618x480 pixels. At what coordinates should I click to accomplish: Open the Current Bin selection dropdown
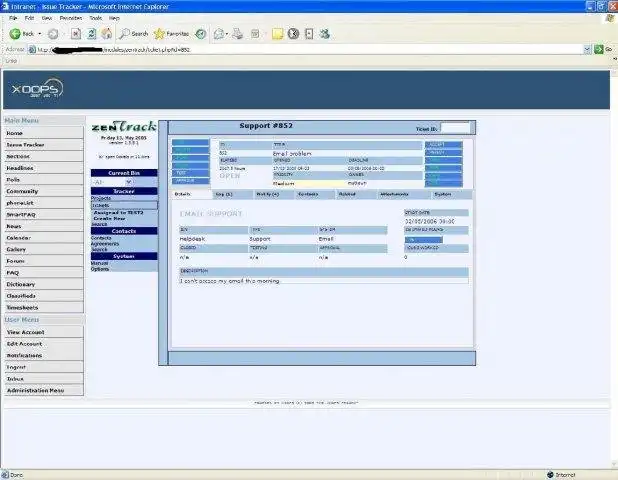[x=112, y=182]
